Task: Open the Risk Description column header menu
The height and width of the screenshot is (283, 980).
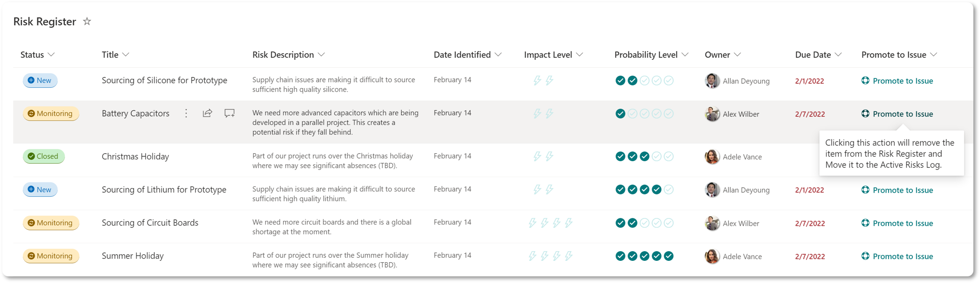Action: [x=322, y=54]
